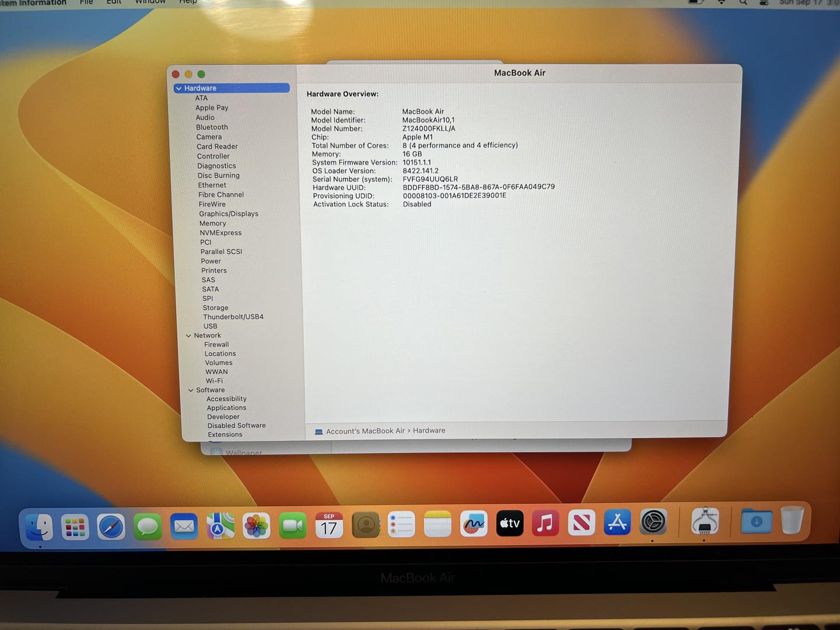Image resolution: width=840 pixels, height=630 pixels.
Task: Select Memory in the sidebar
Action: point(212,223)
